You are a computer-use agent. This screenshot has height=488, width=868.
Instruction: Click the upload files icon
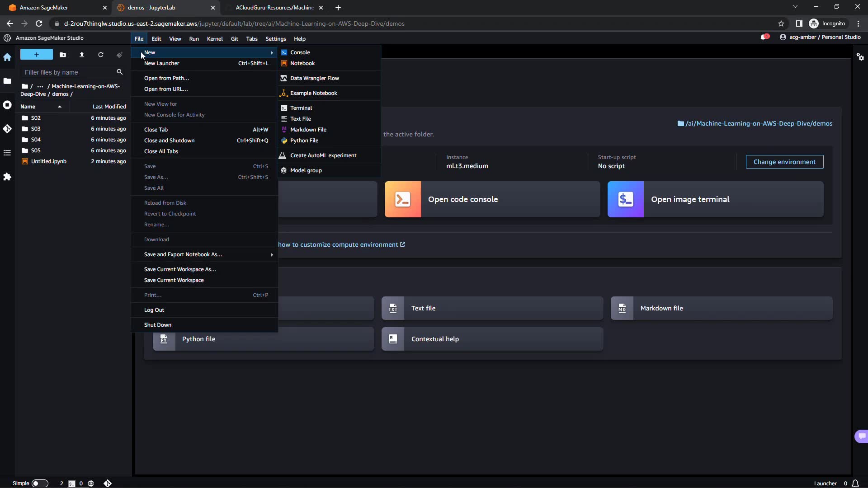(82, 55)
